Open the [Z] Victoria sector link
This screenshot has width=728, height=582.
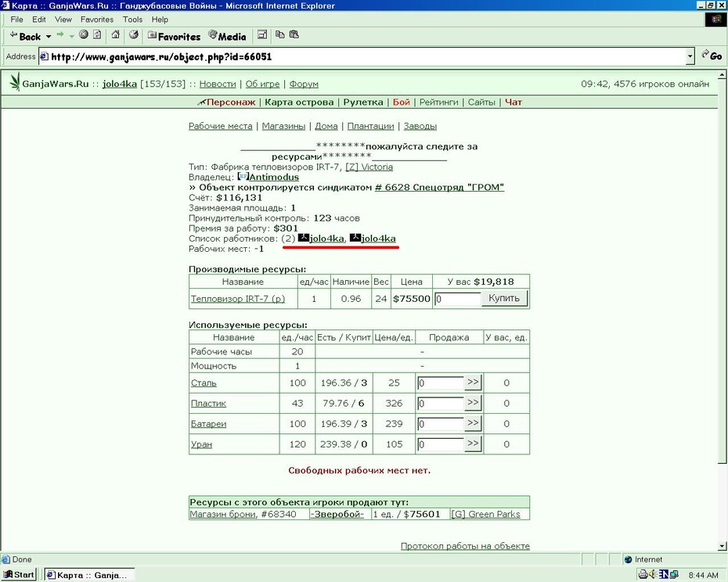(369, 167)
